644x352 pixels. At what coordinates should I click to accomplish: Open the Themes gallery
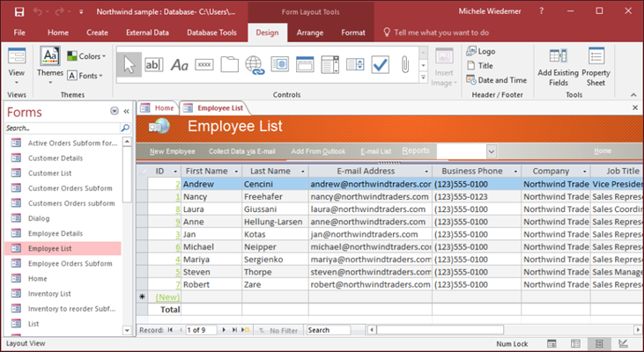pos(50,66)
